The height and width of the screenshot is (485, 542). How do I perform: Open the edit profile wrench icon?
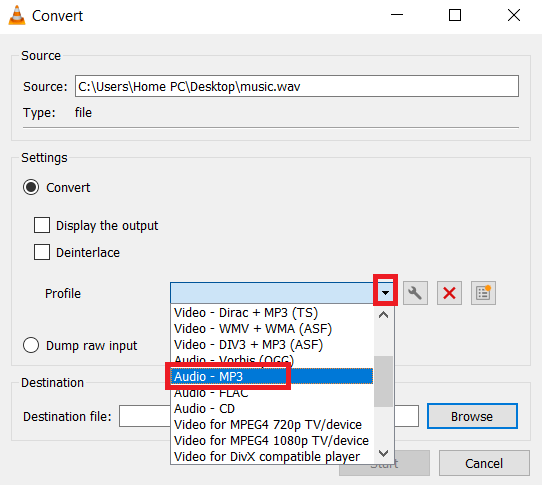pyautogui.click(x=415, y=293)
